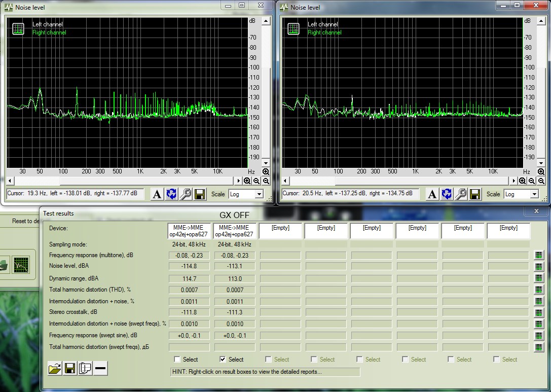Tick the first column Select checkbox

click(177, 360)
